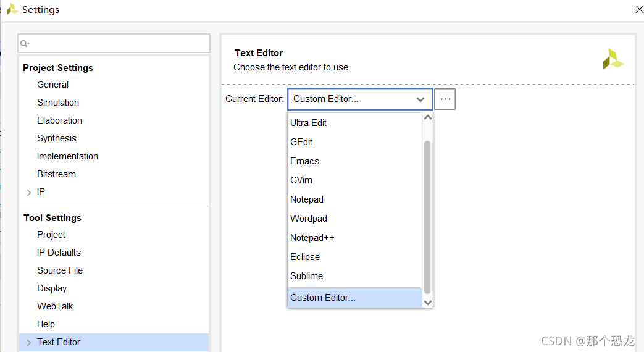Choose Eclipse from editor list
Image resolution: width=644 pixels, height=352 pixels.
(x=355, y=257)
